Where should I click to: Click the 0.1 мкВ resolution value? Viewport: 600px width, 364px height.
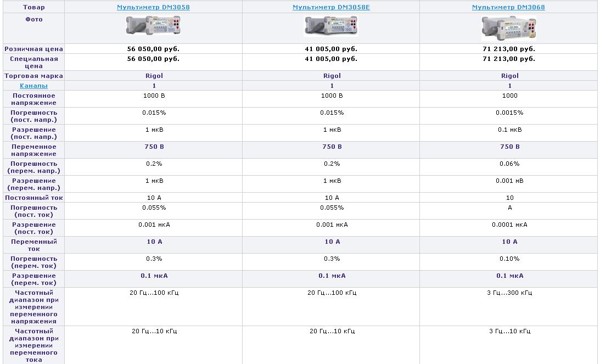pyautogui.click(x=509, y=130)
